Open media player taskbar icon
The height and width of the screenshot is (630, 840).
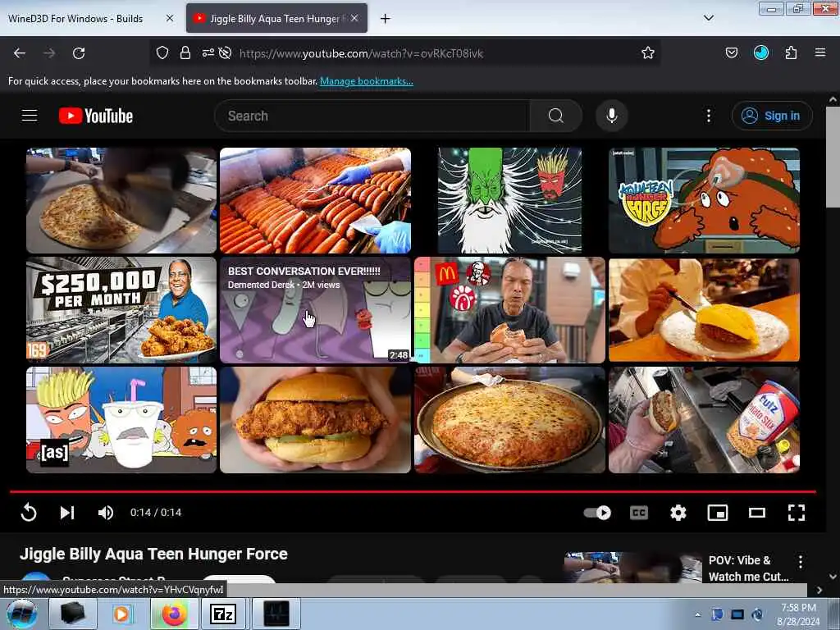tap(123, 614)
